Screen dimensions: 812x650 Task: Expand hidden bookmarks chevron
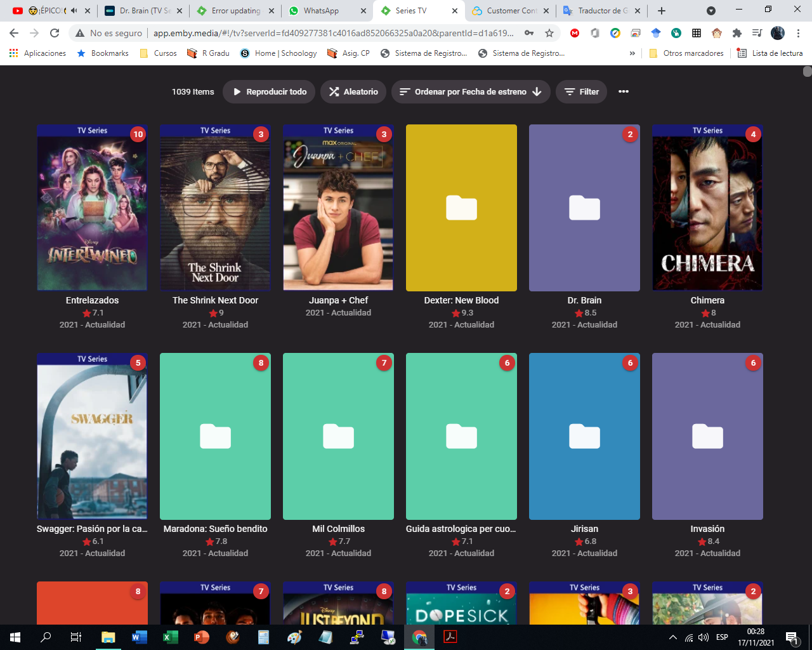pos(632,53)
